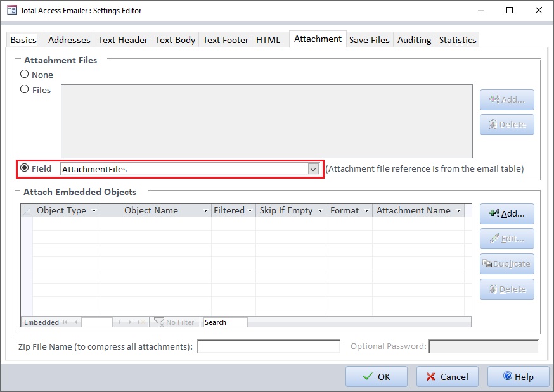Choose the Files radio option

(24, 89)
